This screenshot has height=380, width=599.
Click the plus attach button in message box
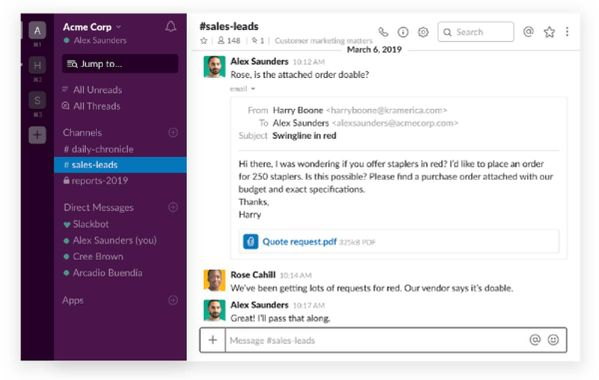(x=213, y=340)
